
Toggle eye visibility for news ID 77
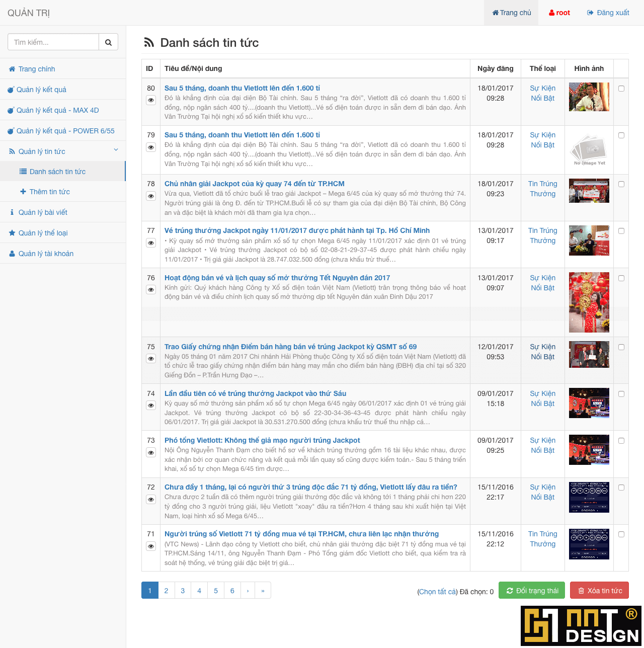(151, 242)
